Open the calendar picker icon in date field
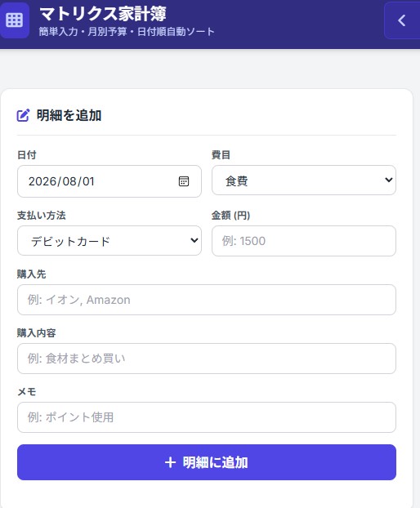Image resolution: width=420 pixels, height=508 pixels. click(x=184, y=181)
